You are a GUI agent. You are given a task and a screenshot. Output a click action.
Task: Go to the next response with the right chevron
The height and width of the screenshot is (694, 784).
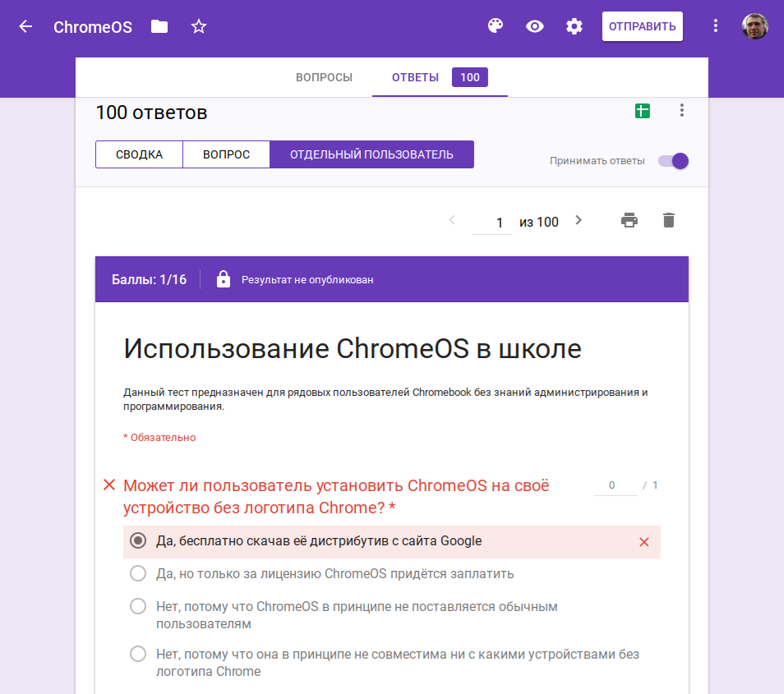tap(578, 220)
